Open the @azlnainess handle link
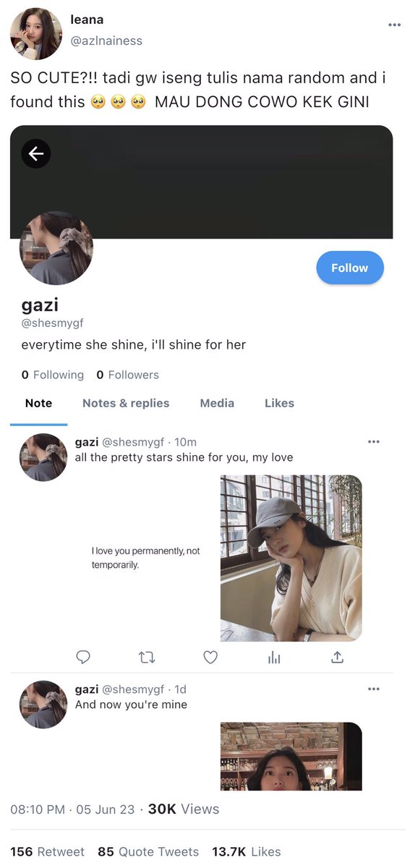Viewport: 415px width, 868px height. coord(106,41)
